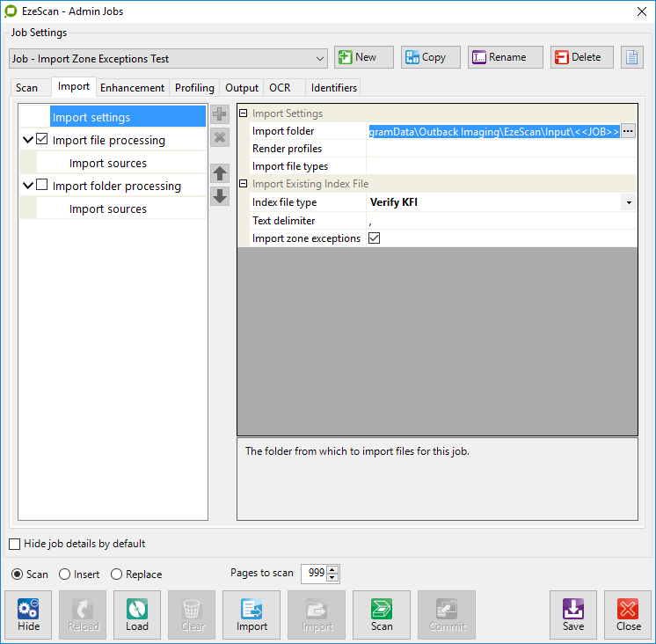Browse for import folder with ellipsis button
Screen dimensions: 656x644
tap(628, 131)
